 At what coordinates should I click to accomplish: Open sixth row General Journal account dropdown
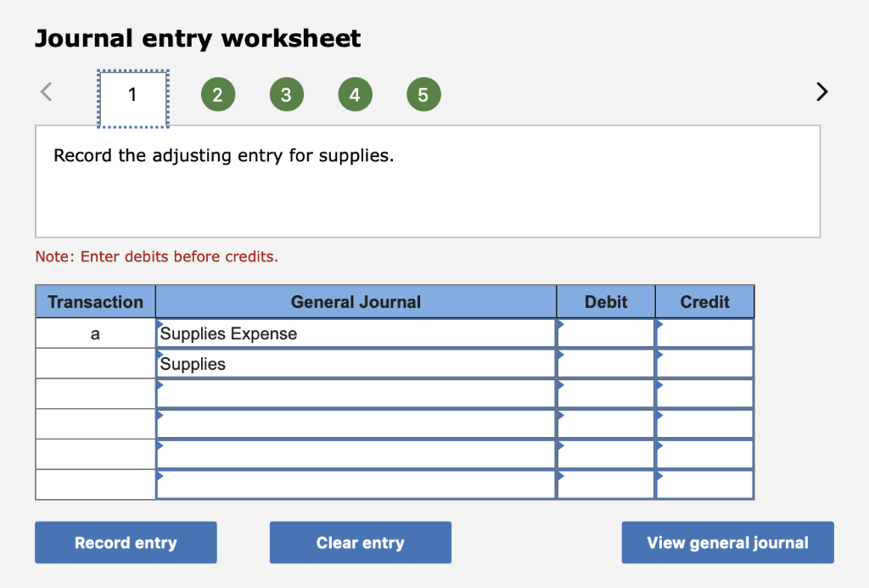[x=356, y=485]
